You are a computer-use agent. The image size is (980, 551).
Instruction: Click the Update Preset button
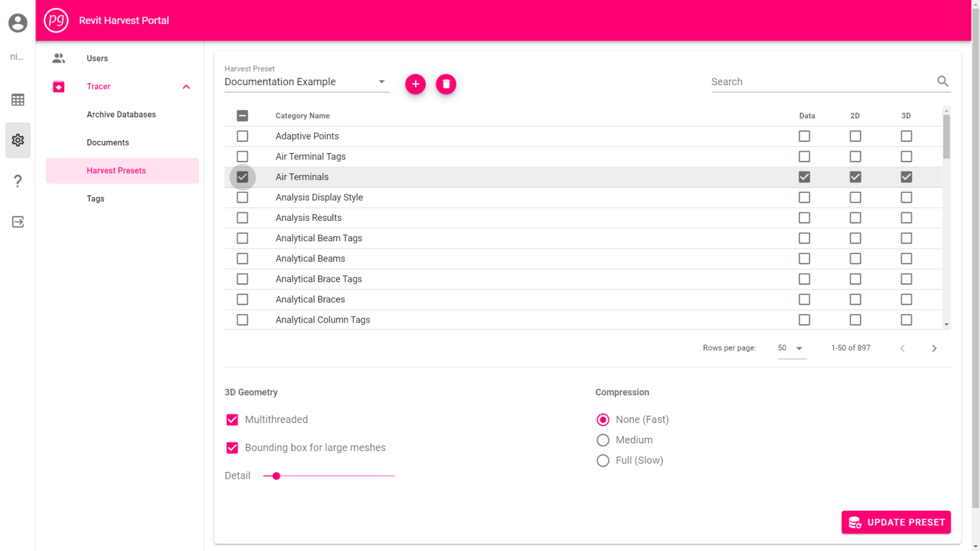pyautogui.click(x=895, y=522)
